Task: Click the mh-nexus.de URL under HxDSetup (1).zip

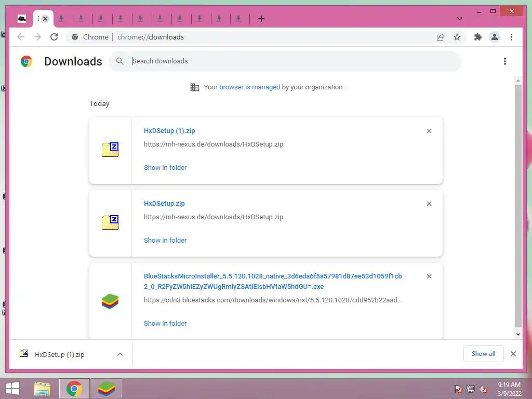Action: click(214, 144)
